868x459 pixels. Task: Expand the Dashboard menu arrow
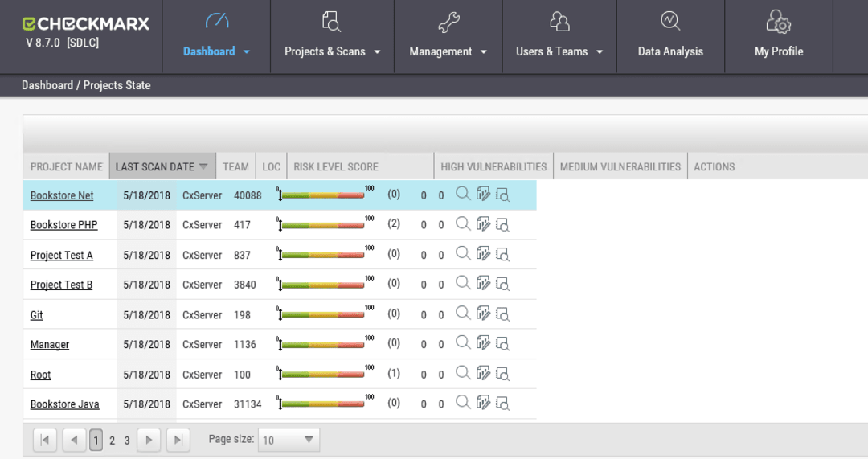[247, 52]
